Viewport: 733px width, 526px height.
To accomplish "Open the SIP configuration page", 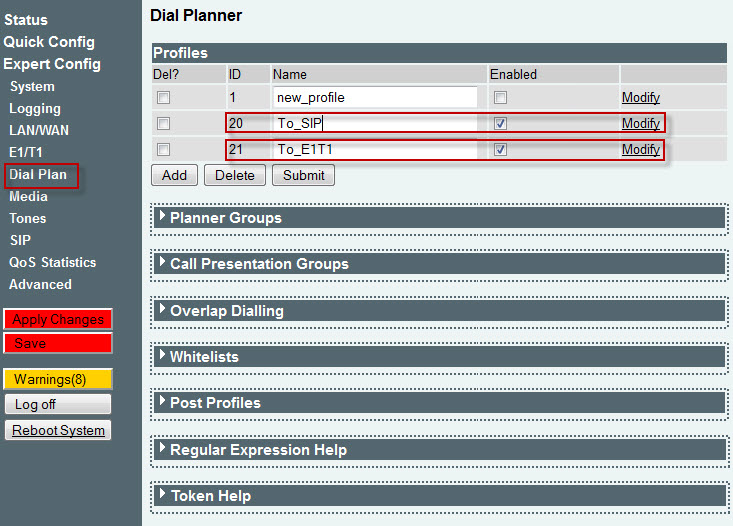I will pos(20,240).
